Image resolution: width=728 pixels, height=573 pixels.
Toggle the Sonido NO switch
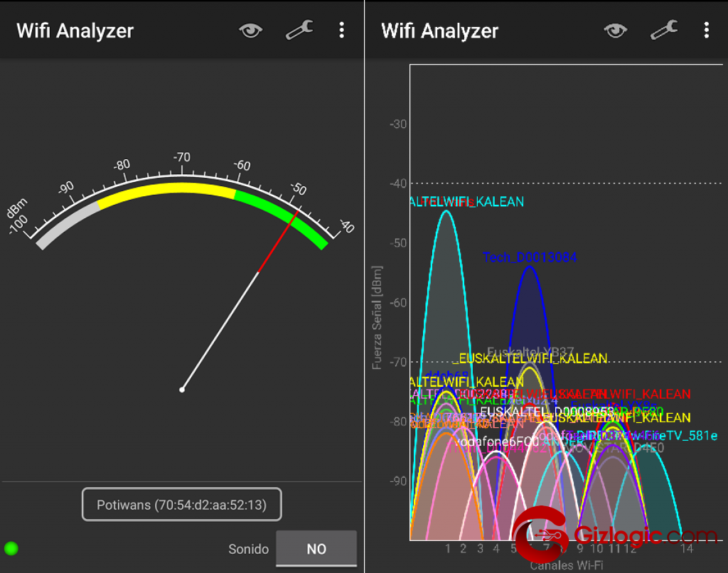(x=316, y=549)
